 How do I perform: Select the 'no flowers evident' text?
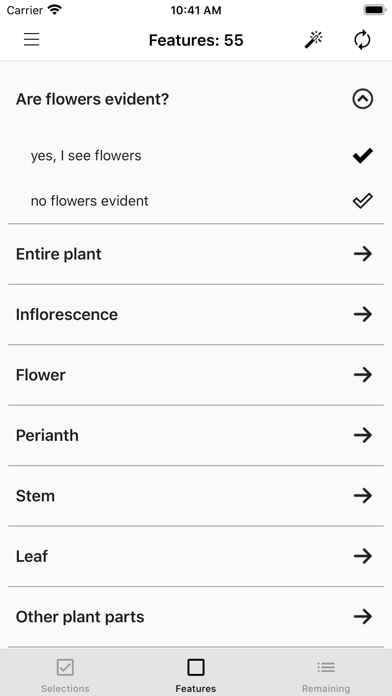click(90, 201)
